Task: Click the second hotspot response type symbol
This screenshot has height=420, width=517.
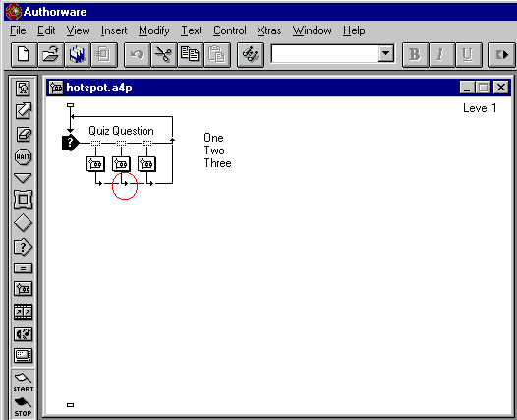Action: [x=121, y=143]
